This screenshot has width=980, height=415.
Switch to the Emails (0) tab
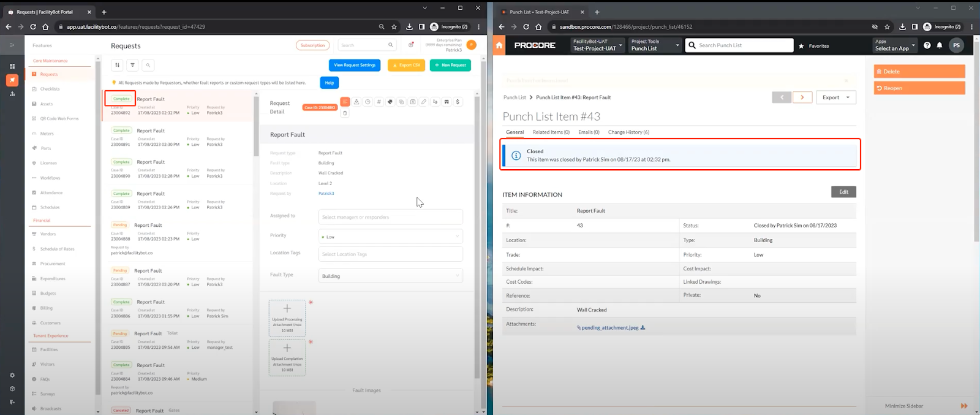coord(589,132)
